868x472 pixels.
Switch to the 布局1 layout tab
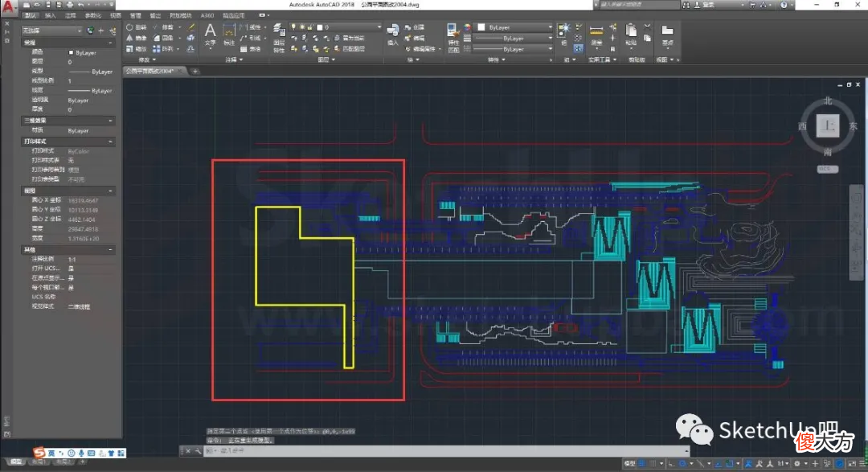pyautogui.click(x=39, y=462)
